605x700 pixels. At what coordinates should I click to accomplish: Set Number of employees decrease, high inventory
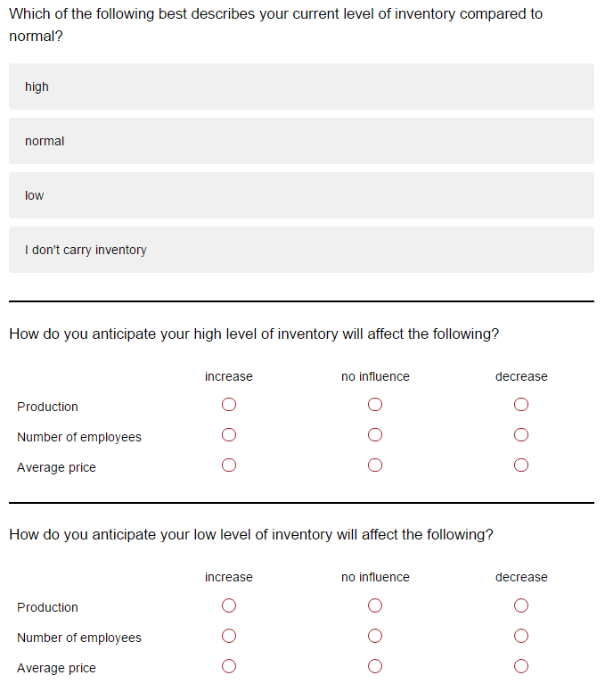coord(521,435)
